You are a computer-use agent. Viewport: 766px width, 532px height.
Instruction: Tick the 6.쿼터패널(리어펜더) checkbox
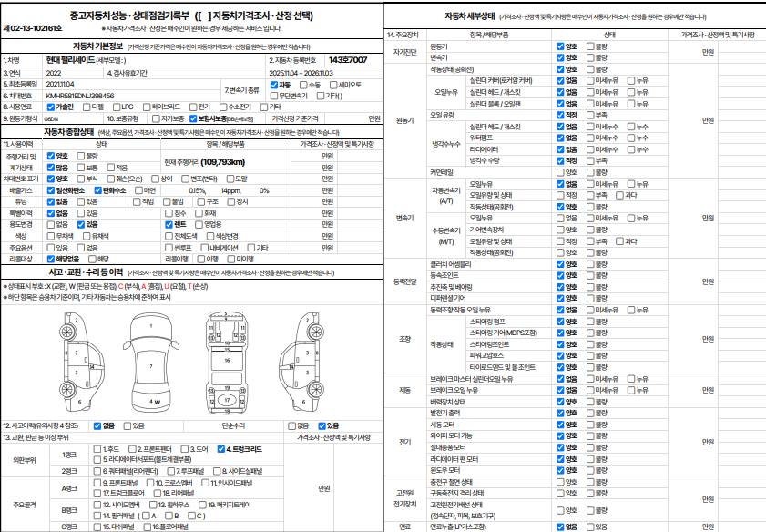coord(97,472)
